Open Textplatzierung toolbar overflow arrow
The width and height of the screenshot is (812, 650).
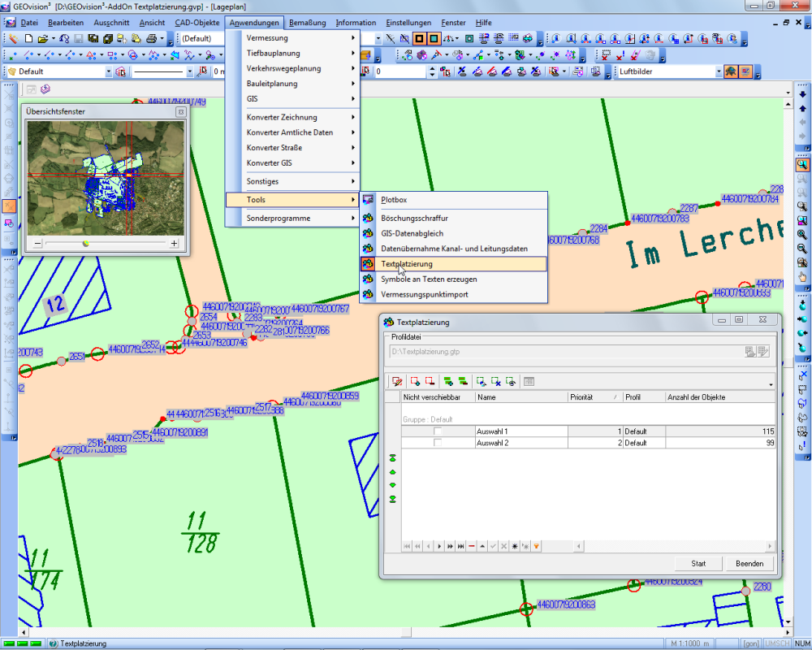coord(771,384)
